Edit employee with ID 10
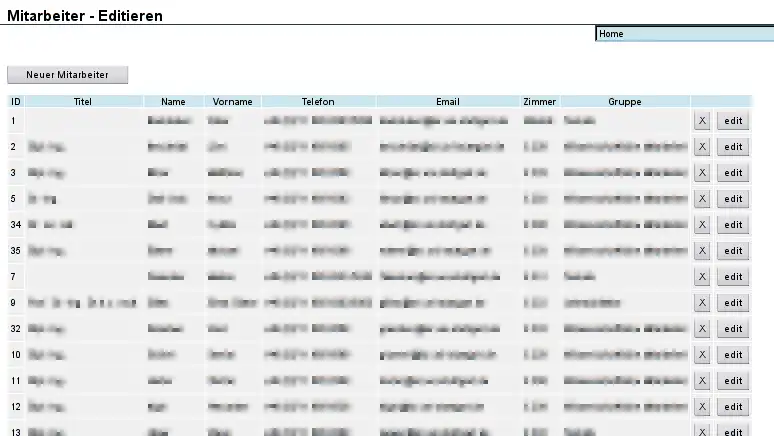 point(733,355)
